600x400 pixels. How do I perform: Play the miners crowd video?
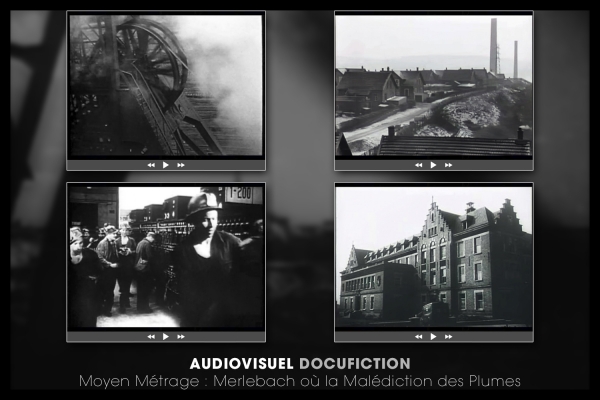point(166,336)
